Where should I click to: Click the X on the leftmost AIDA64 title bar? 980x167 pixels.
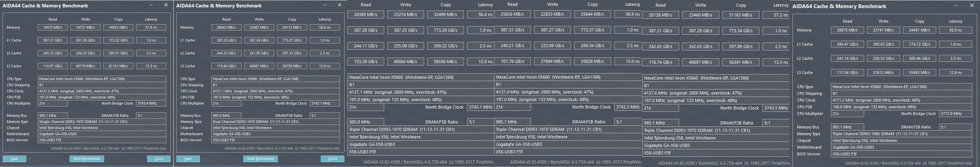pos(166,5)
